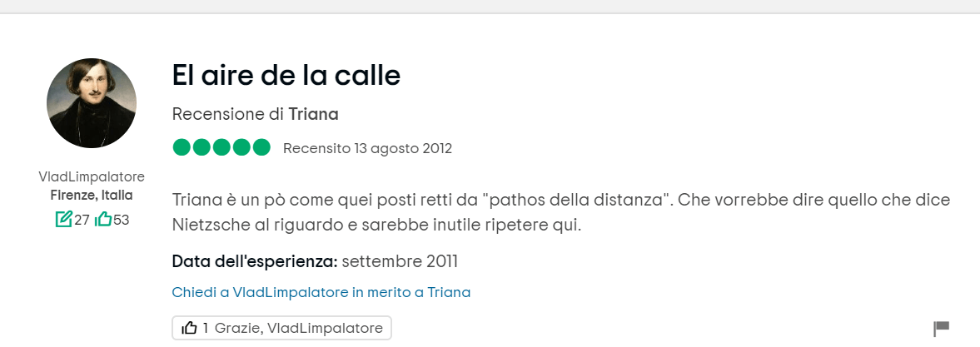Click the "Data dell'esperienza" label

coord(254,261)
